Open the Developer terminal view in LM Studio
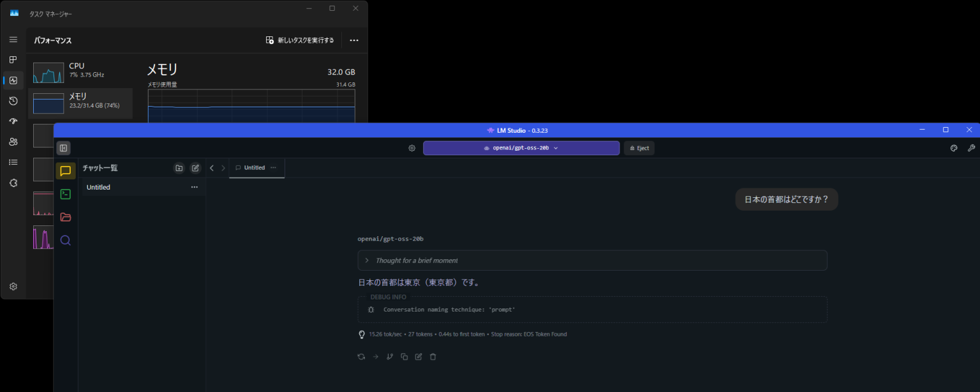The width and height of the screenshot is (980, 392). click(x=65, y=193)
